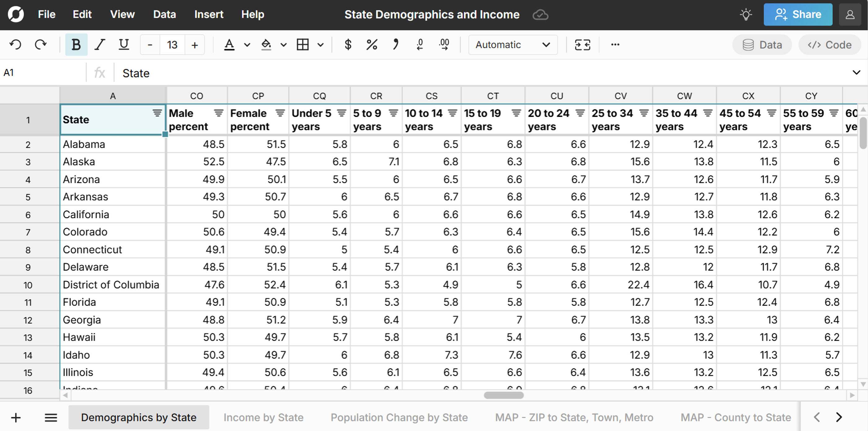Toggle underline formatting

pyautogui.click(x=124, y=44)
